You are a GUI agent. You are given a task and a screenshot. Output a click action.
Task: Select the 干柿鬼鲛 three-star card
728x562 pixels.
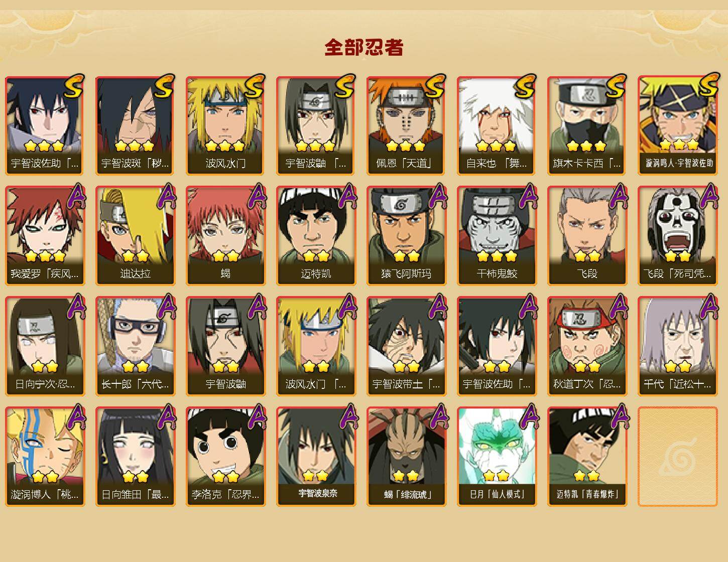497,236
